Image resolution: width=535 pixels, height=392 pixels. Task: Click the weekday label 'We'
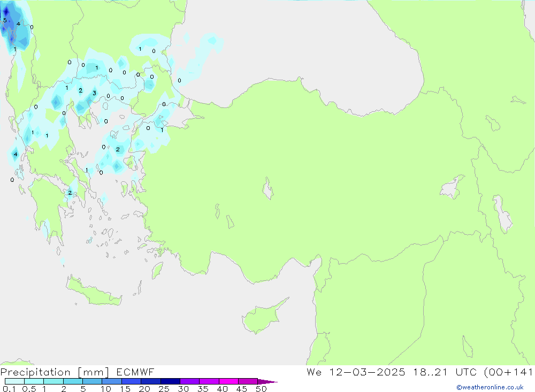314,372
